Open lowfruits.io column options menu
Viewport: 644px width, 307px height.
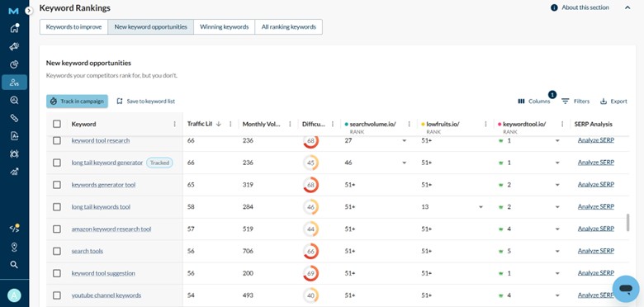(485, 124)
